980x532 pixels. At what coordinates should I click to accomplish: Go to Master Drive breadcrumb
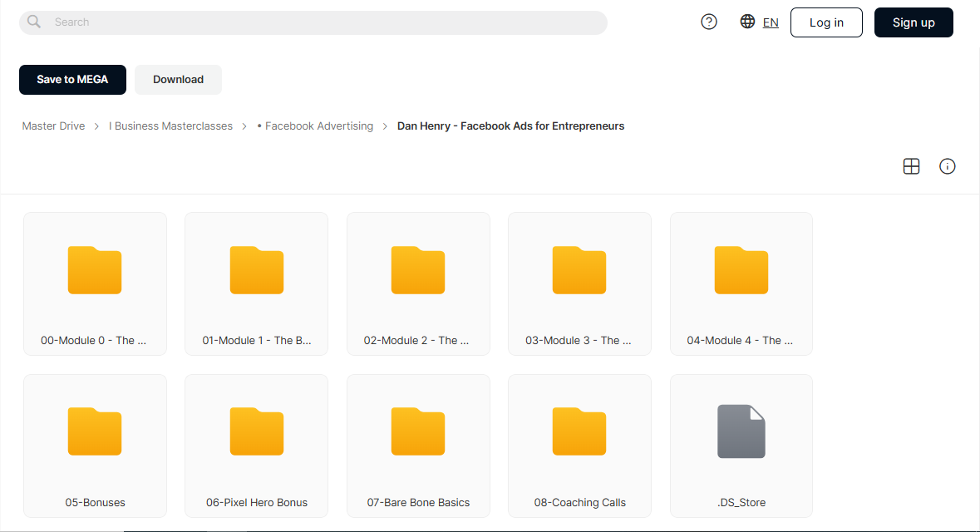click(x=54, y=126)
